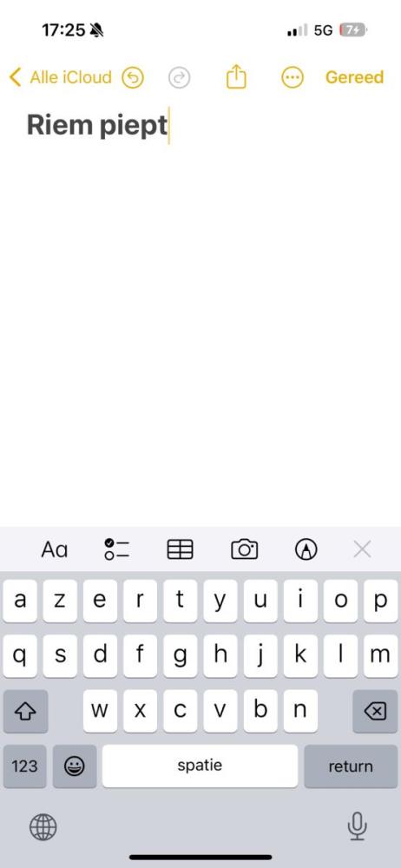Open the share sheet icon
401x868 pixels.
(236, 76)
